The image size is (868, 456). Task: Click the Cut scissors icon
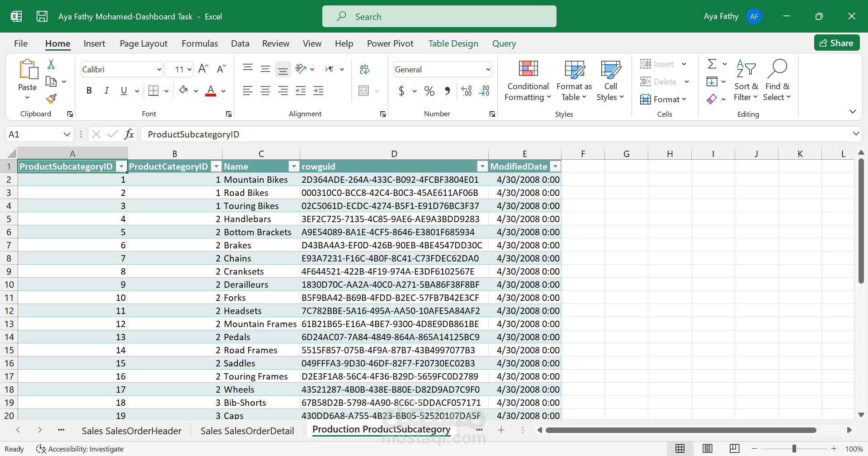point(51,65)
